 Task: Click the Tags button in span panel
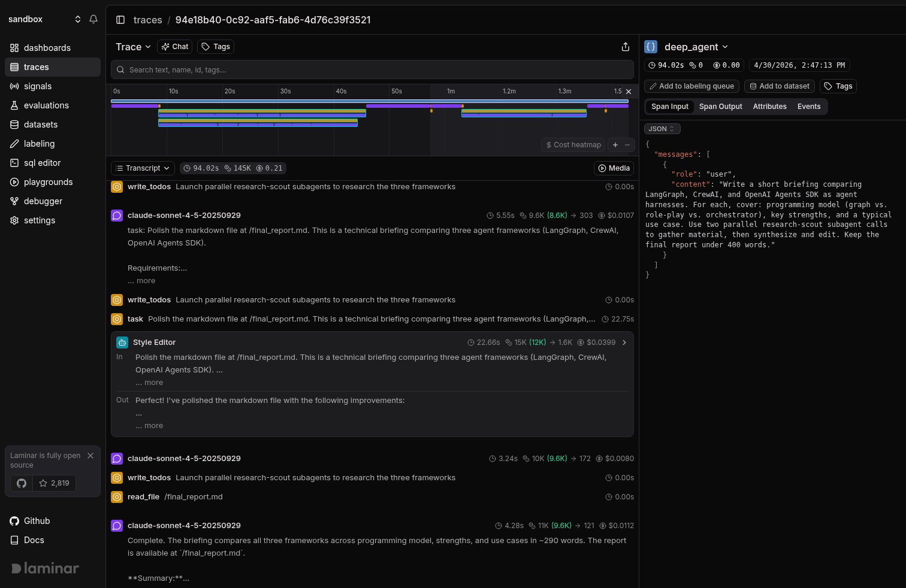click(838, 86)
